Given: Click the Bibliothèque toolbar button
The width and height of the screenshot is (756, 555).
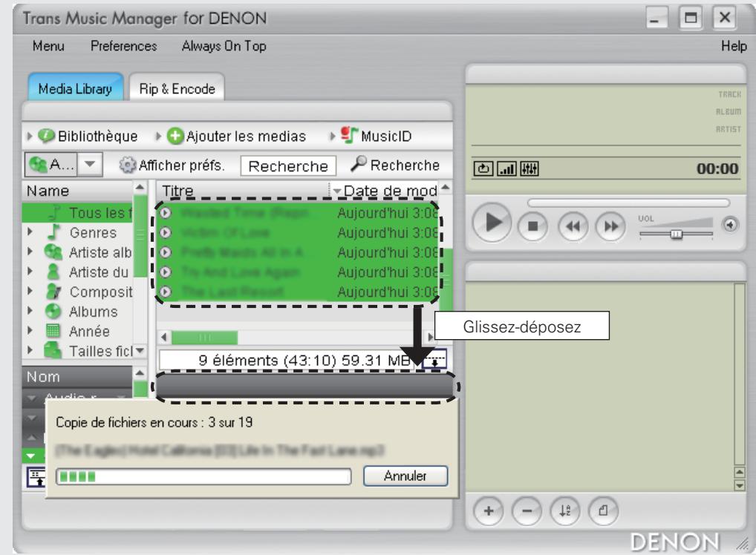Looking at the screenshot, I should (88, 137).
